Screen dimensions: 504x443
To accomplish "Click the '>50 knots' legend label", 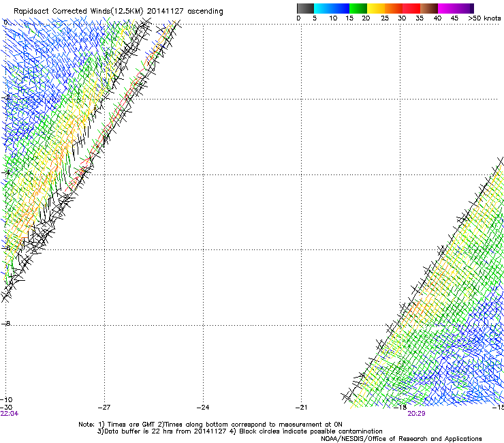I will tap(484, 18).
